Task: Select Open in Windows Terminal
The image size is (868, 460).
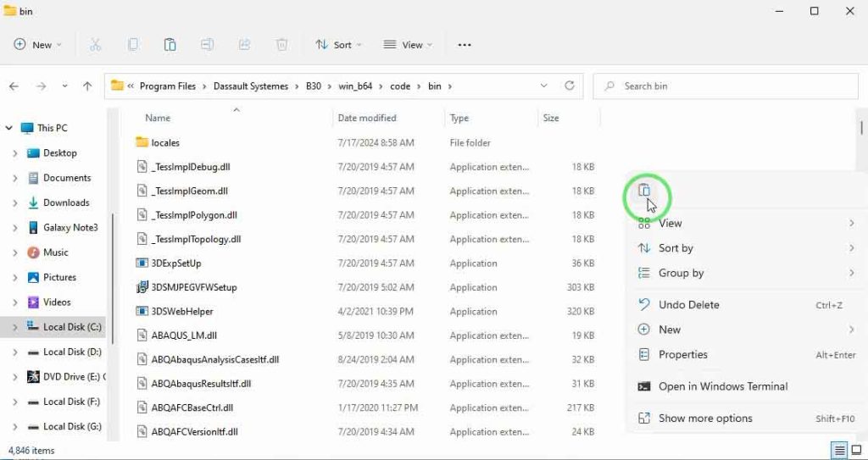Action: pyautogui.click(x=722, y=386)
